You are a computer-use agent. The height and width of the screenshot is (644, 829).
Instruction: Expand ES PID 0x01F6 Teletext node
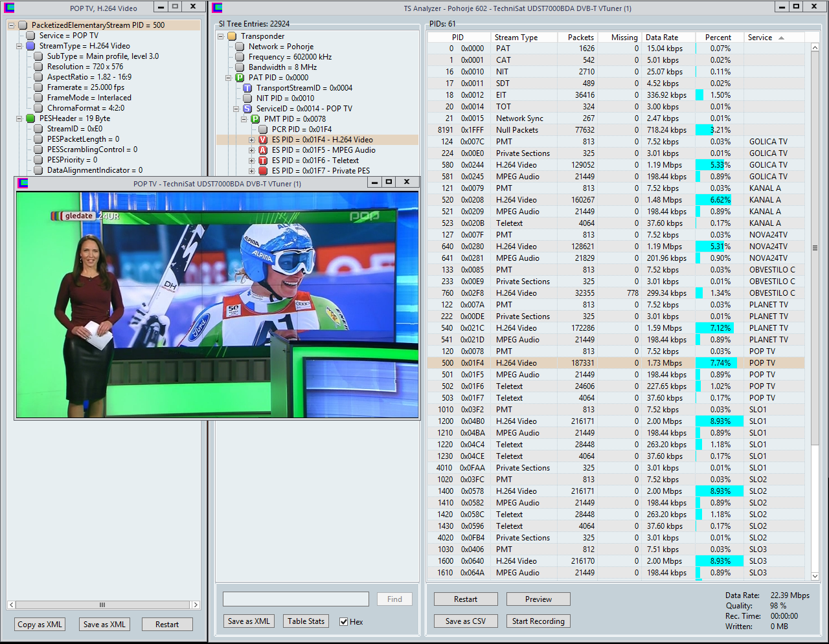point(252,161)
